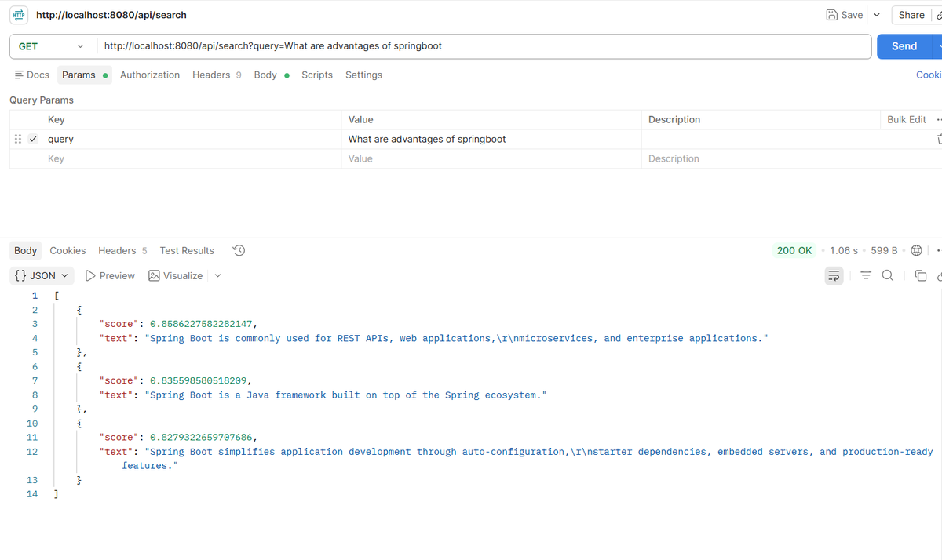Click the 599 B response size

click(x=884, y=250)
